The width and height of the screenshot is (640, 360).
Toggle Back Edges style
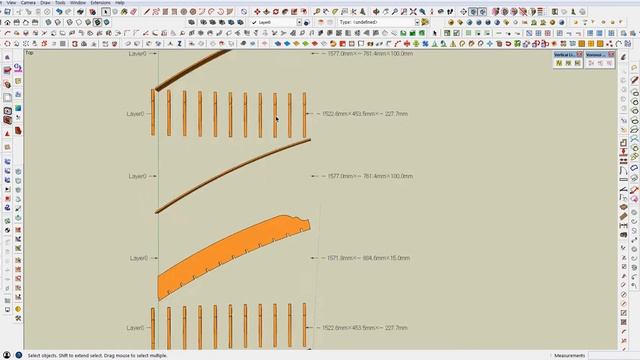coord(58,22)
